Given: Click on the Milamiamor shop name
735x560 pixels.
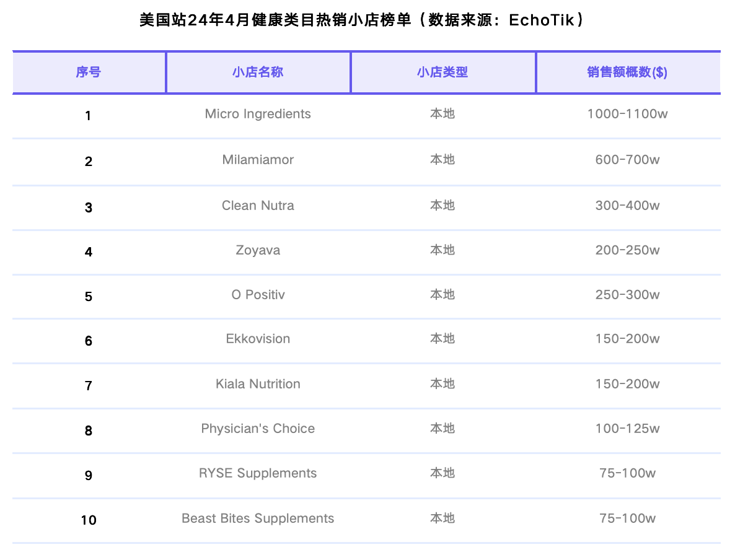Looking at the screenshot, I should pos(258,160).
